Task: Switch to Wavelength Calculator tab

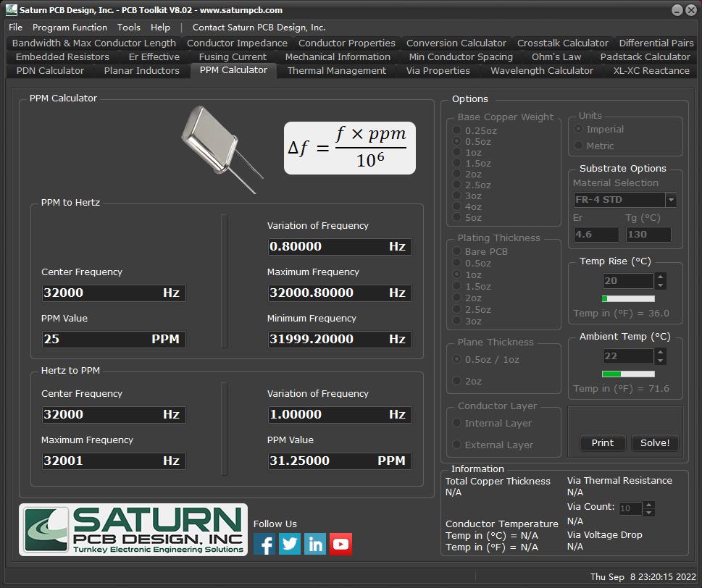Action: click(x=542, y=71)
